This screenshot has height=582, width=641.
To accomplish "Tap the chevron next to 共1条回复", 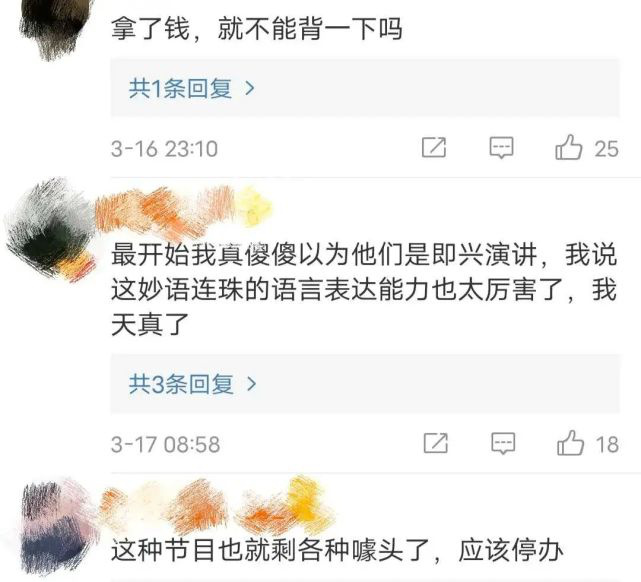I will point(250,88).
